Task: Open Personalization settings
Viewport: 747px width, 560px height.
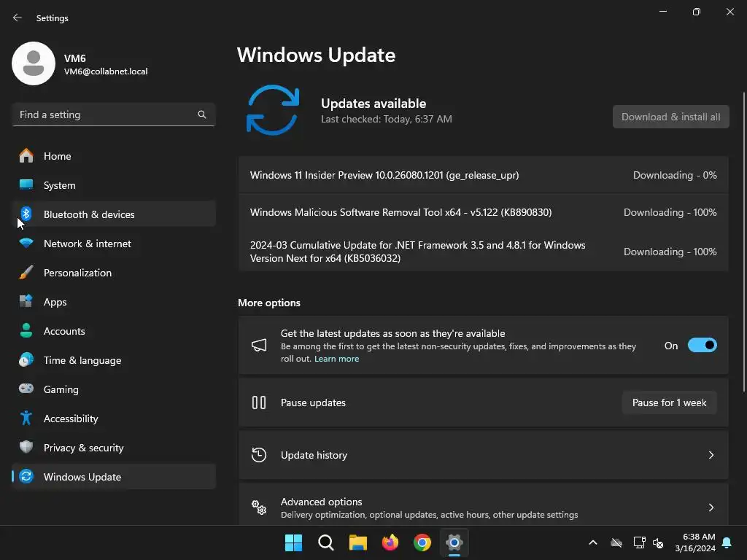Action: [114, 273]
